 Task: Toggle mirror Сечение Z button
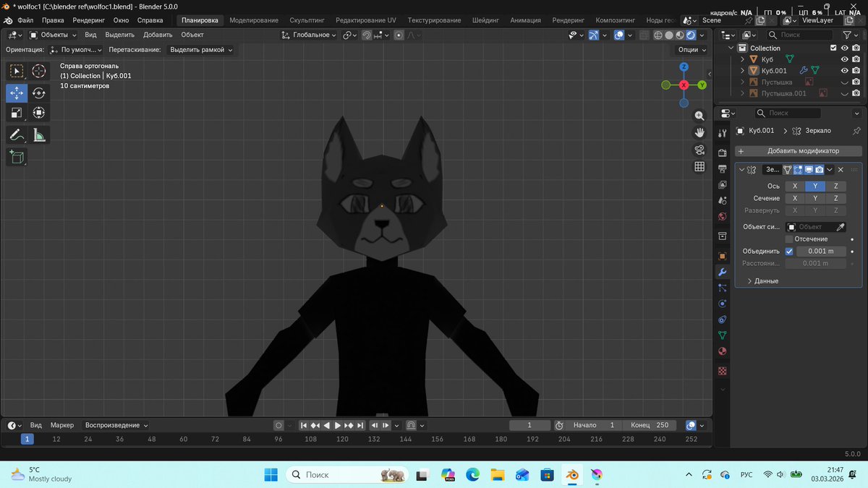[835, 198]
